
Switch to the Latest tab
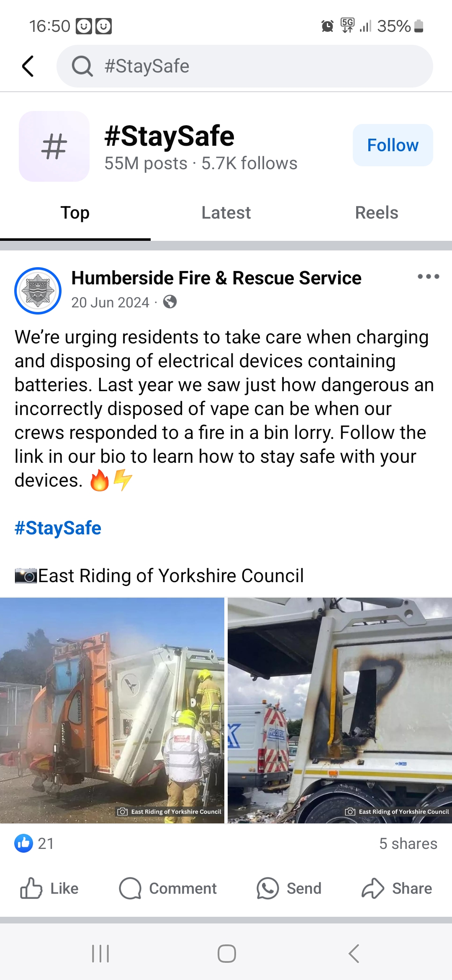click(x=226, y=213)
